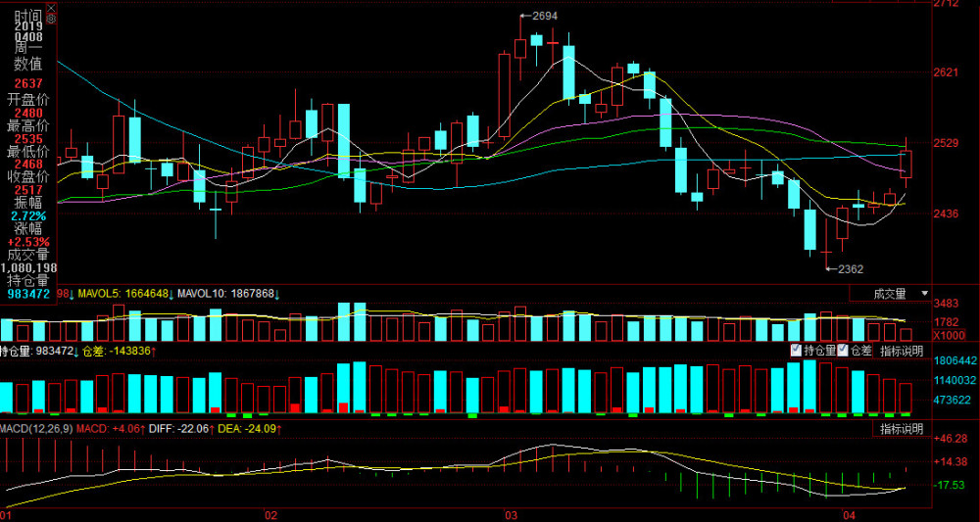Click the 1806442 open-interest axis label
Image resolution: width=980 pixels, height=522 pixels.
(x=955, y=361)
